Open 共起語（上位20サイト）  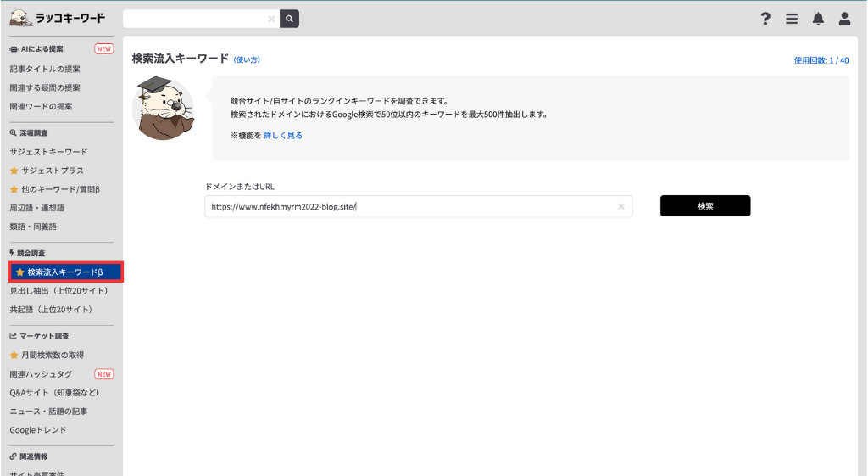(51, 310)
